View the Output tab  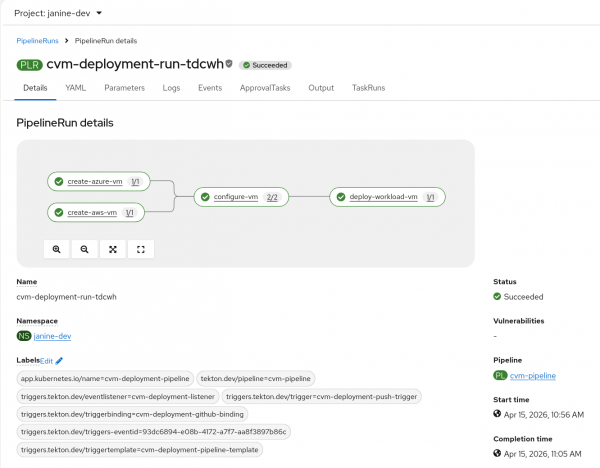pyautogui.click(x=321, y=88)
